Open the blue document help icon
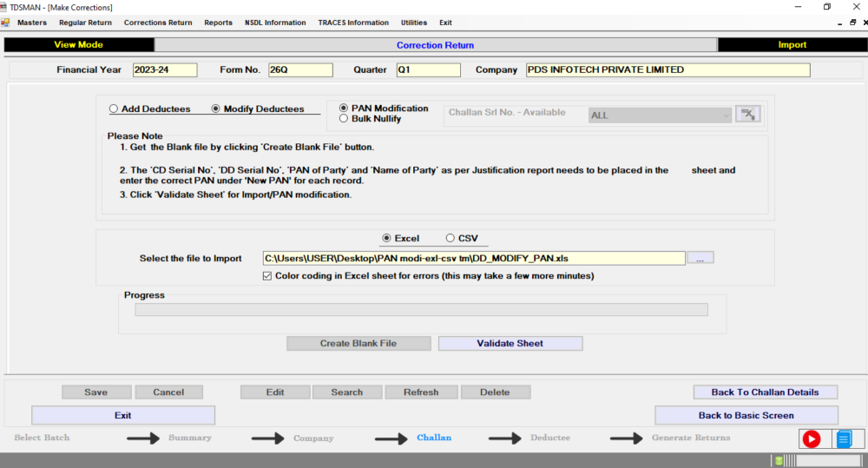This screenshot has height=468, width=868. 844,439
